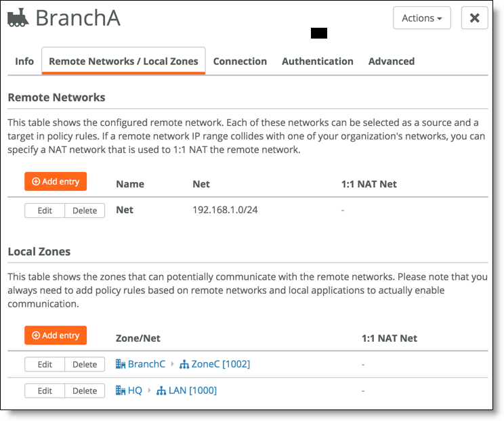Switch to the Info tab
The height and width of the screenshot is (421, 504).
[24, 62]
